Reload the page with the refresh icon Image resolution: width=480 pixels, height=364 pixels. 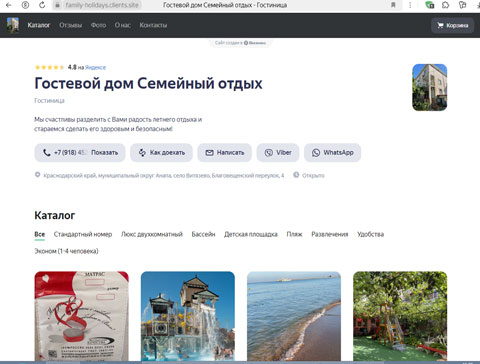(x=42, y=5)
